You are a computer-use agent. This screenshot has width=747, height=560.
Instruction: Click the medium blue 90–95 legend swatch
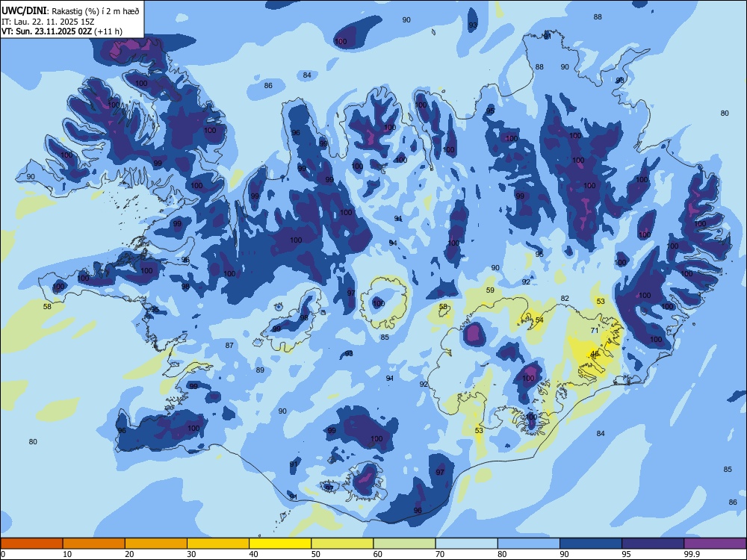pyautogui.click(x=591, y=544)
